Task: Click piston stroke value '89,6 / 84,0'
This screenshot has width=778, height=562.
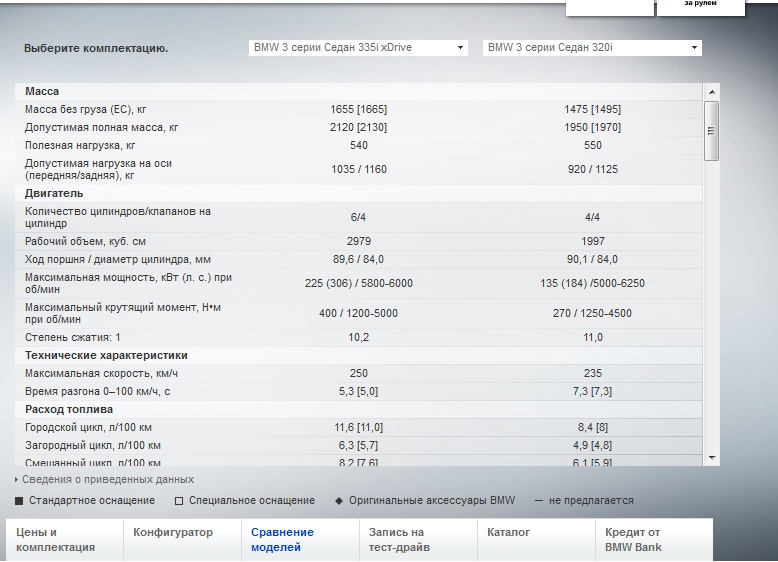Action: coord(358,259)
